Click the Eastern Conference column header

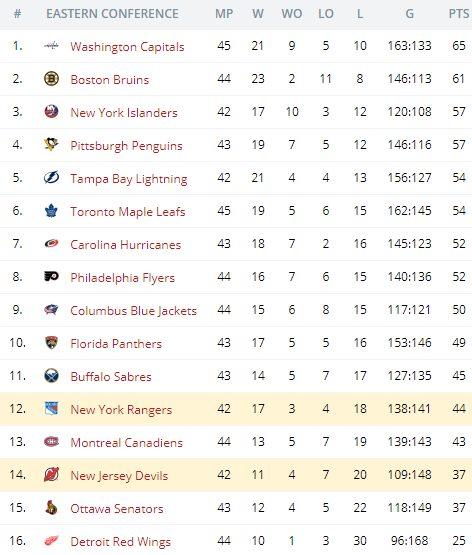pos(112,14)
